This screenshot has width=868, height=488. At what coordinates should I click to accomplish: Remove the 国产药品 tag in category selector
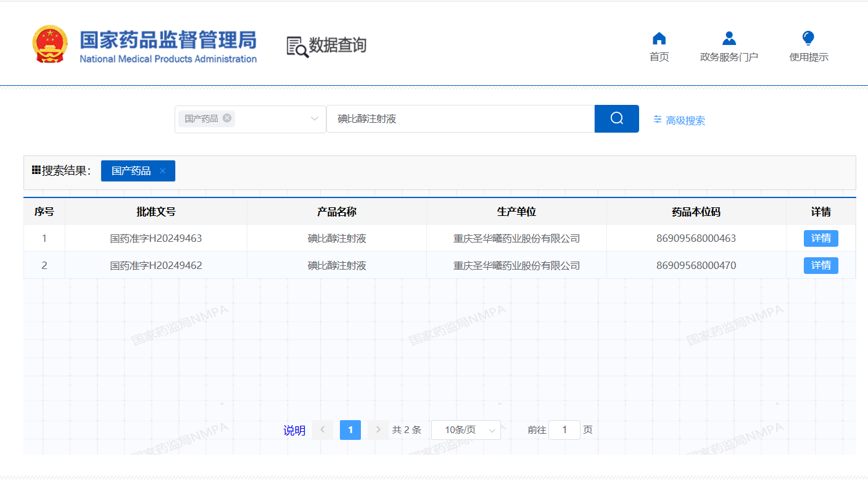(227, 118)
